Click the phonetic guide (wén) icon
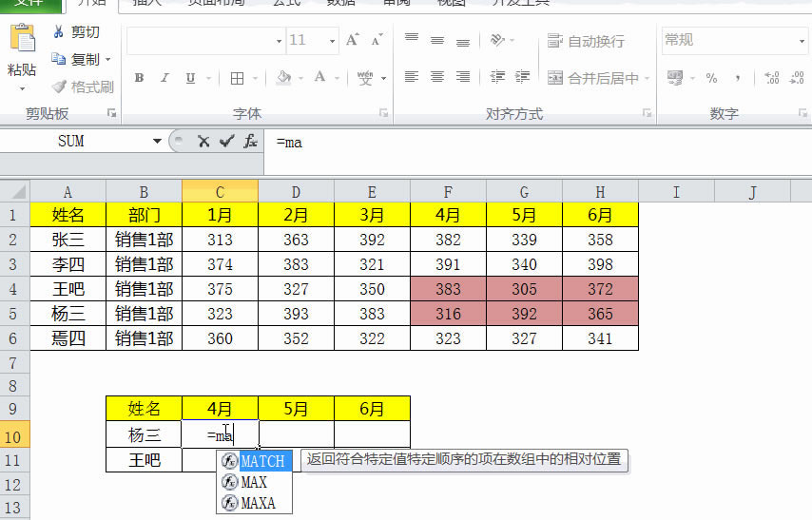 click(x=365, y=78)
